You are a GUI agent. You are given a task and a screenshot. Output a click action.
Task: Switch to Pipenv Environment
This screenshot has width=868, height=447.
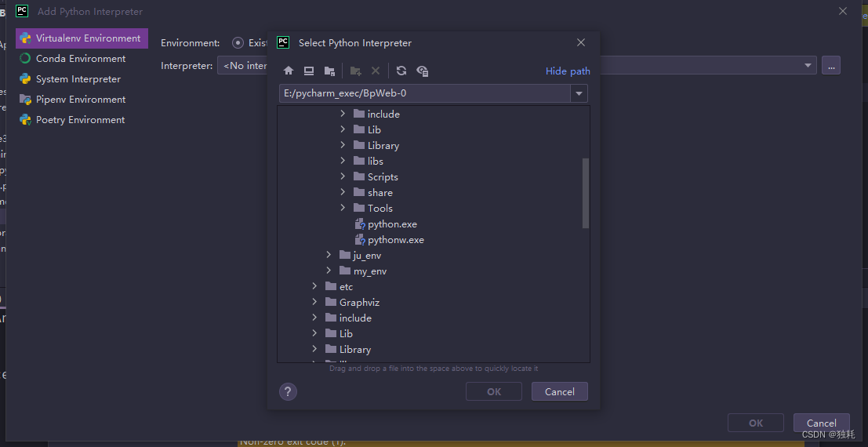[82, 99]
